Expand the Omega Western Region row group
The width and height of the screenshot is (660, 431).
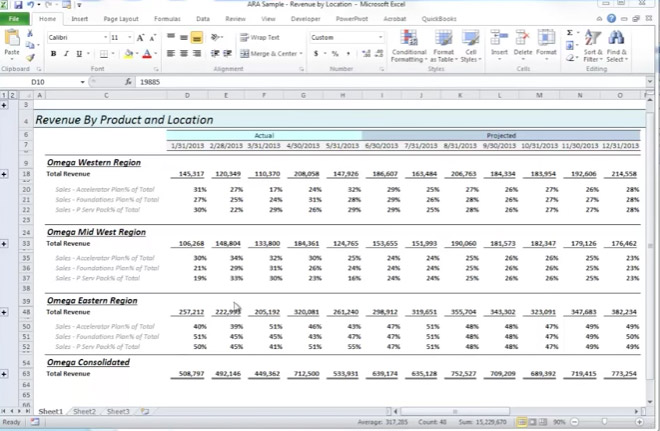(x=6, y=174)
